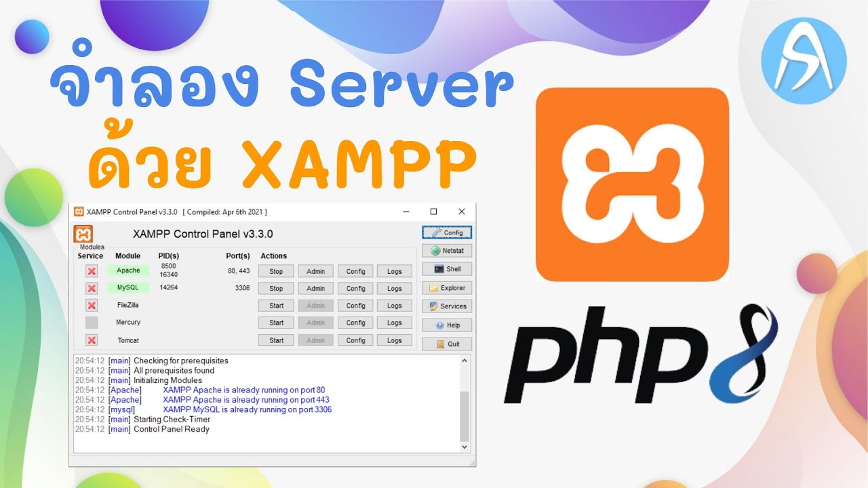Click the log scrollbar up arrow

(x=465, y=361)
